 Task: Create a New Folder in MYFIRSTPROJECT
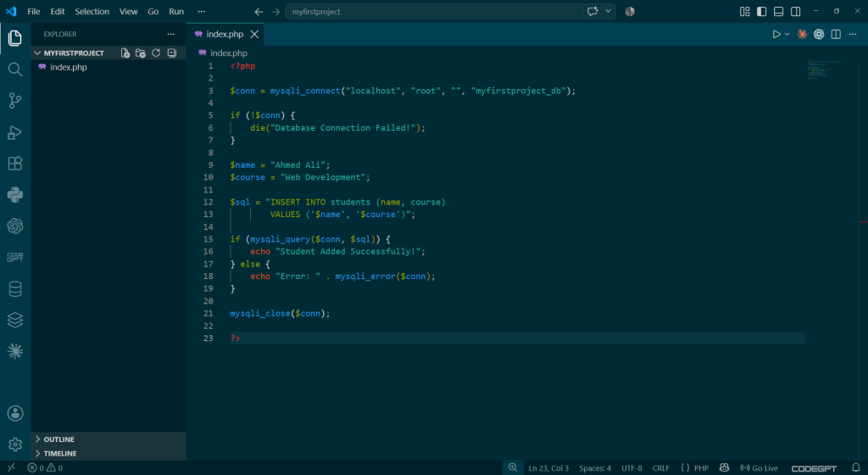tap(141, 53)
